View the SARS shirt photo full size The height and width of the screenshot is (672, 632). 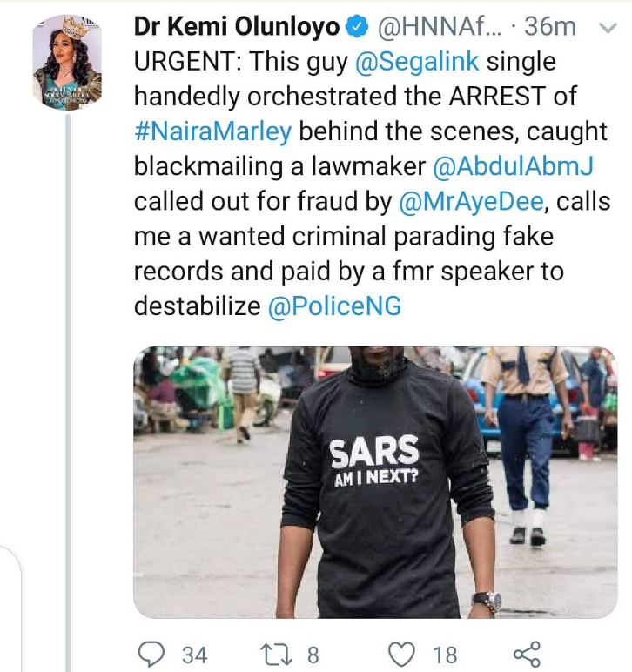tap(375, 481)
